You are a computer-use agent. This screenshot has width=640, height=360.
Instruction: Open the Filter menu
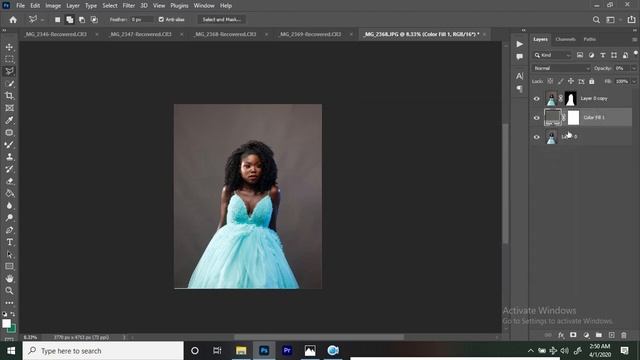[x=129, y=6]
